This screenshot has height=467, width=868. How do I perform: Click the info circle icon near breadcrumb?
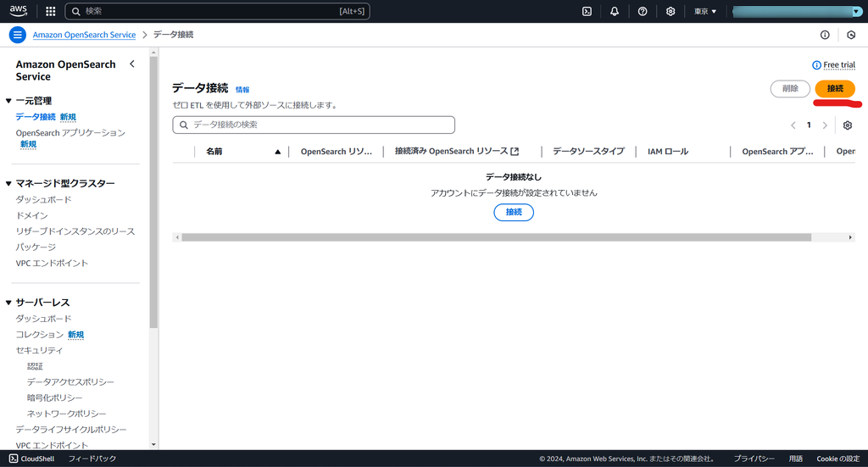point(825,35)
